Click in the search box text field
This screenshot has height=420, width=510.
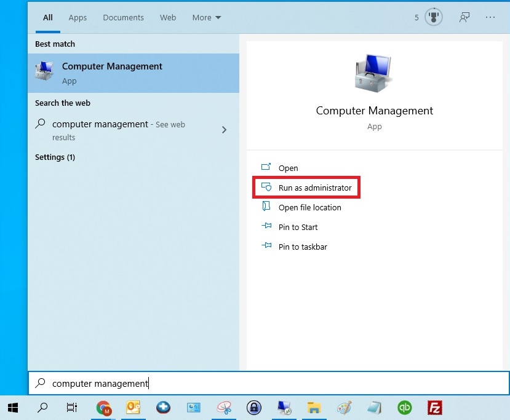269,383
